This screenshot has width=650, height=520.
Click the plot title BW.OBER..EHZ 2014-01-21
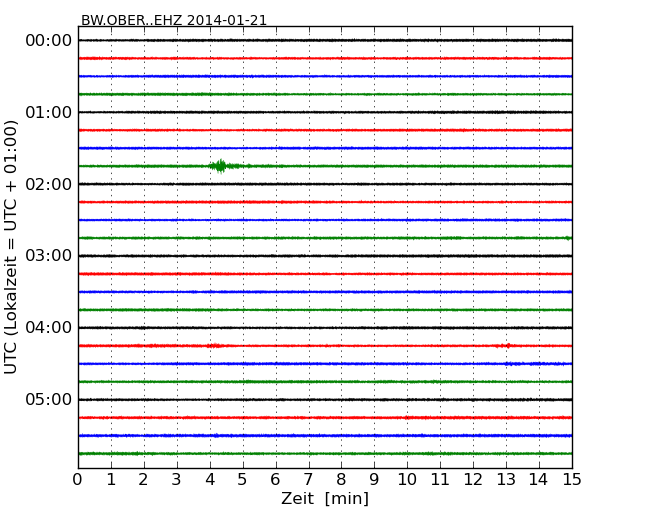pyautogui.click(x=174, y=20)
